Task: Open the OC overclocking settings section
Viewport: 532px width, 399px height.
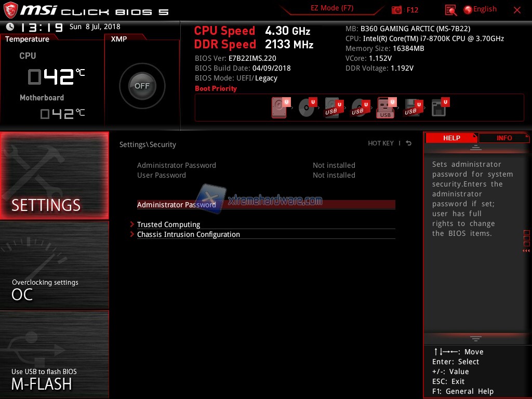Action: point(54,265)
